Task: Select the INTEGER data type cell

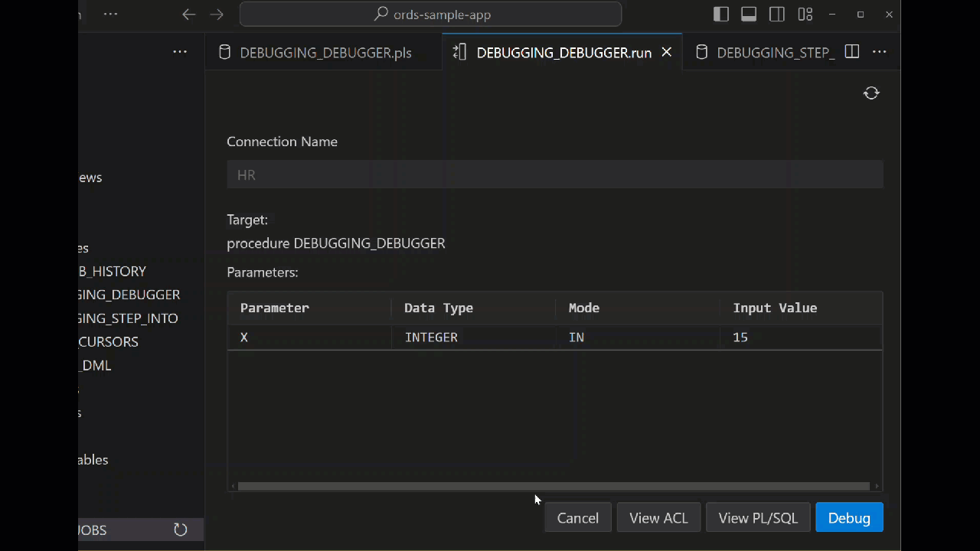Action: point(473,337)
